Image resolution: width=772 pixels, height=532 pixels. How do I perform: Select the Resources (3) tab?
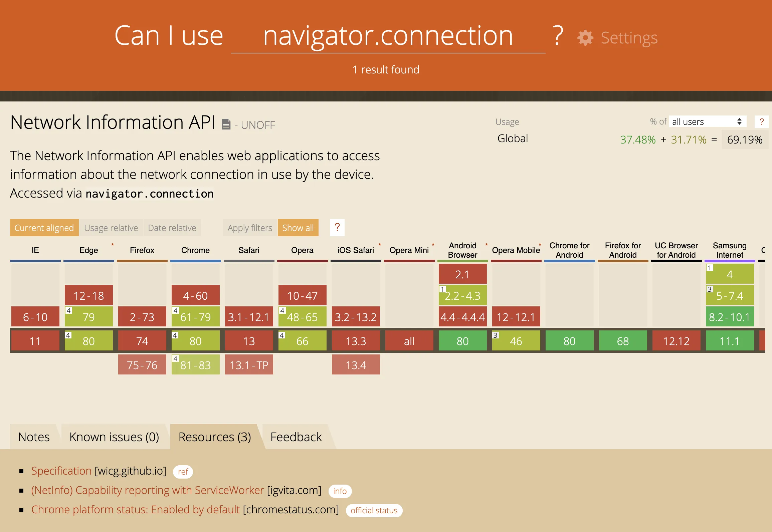pos(214,437)
